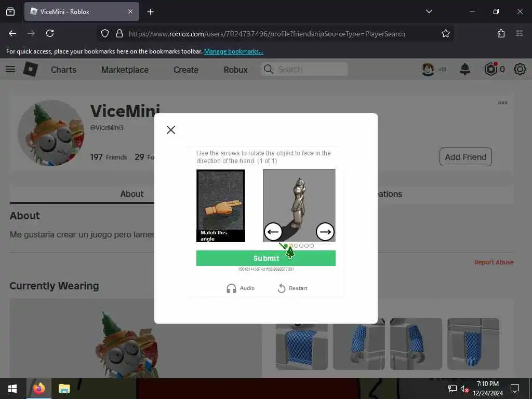Screen dimensions: 532x399
Task: Open the muted volume tray icon
Action: [464, 389]
